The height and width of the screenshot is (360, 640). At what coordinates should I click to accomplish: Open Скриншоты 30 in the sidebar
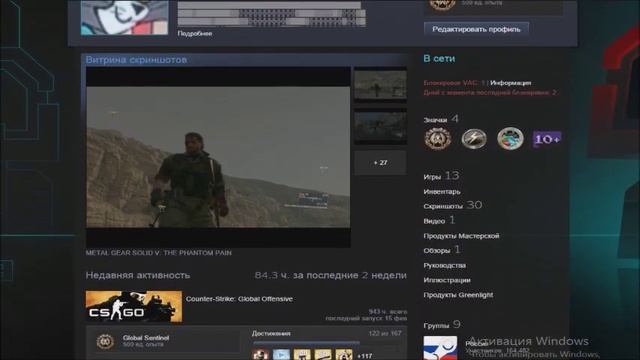pos(453,205)
